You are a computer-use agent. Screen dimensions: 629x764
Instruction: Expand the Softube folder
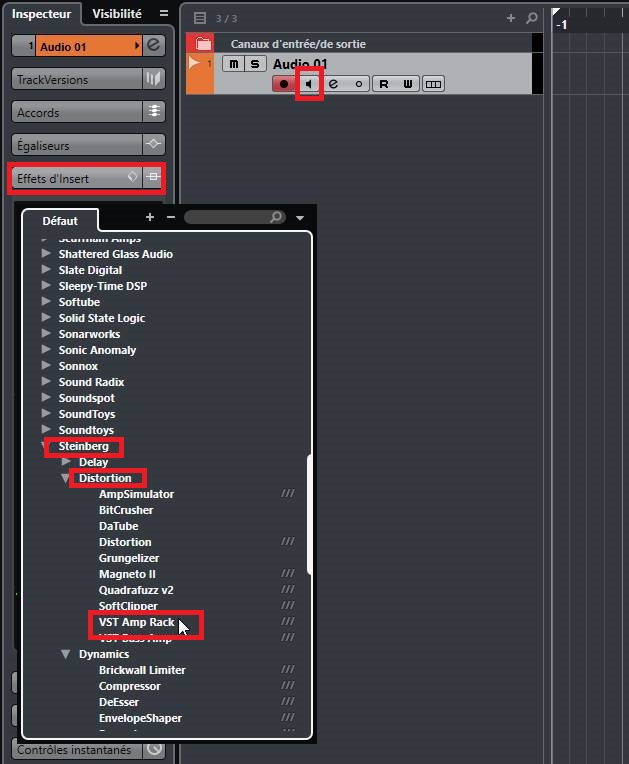point(46,302)
